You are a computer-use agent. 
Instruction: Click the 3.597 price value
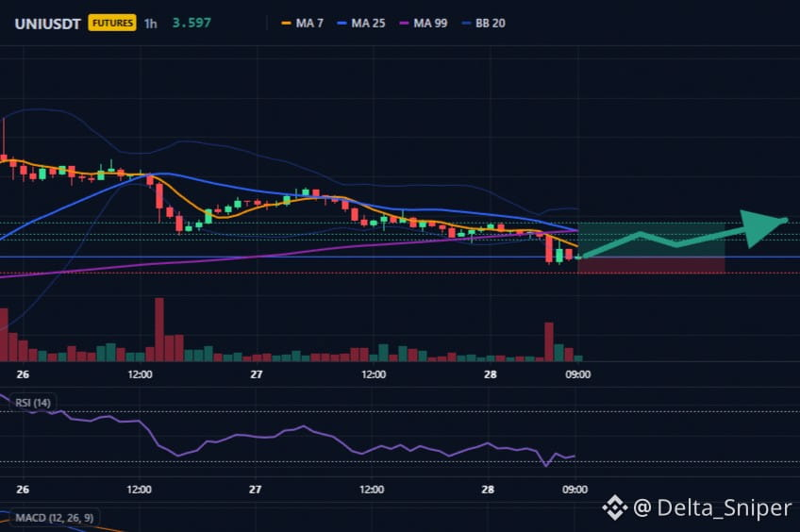pyautogui.click(x=192, y=23)
